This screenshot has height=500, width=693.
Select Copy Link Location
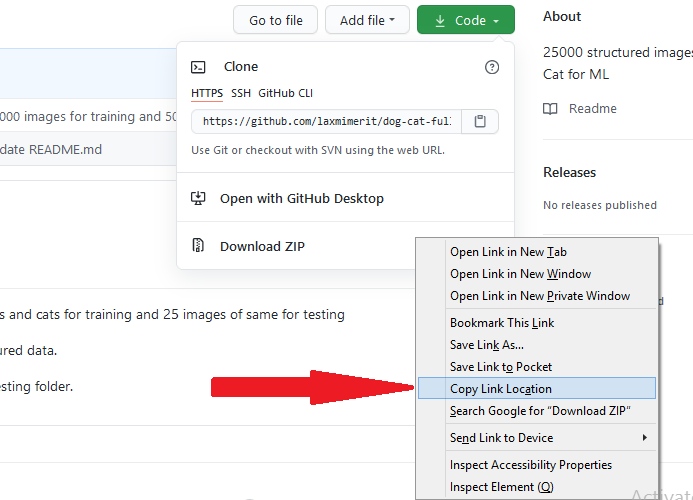[x=537, y=388]
